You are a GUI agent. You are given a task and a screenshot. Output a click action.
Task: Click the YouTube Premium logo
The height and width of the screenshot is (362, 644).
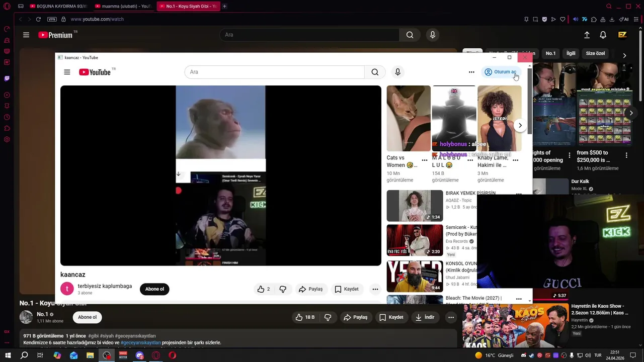[56, 35]
